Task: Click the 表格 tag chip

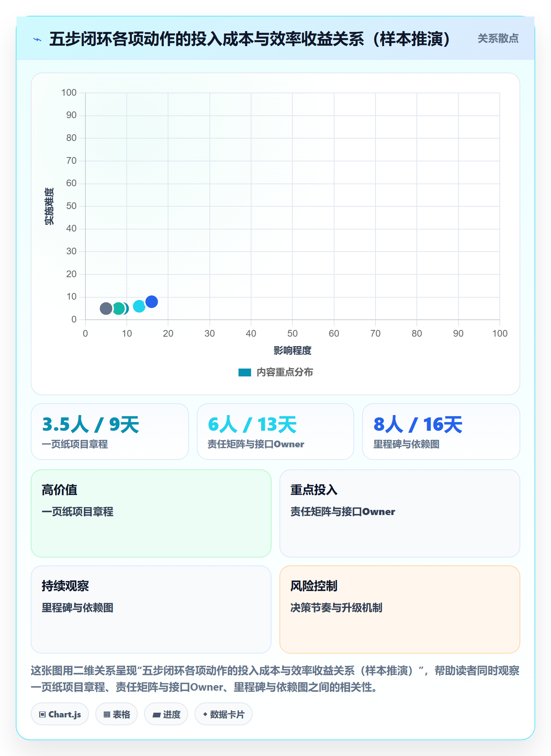Action: pyautogui.click(x=116, y=714)
